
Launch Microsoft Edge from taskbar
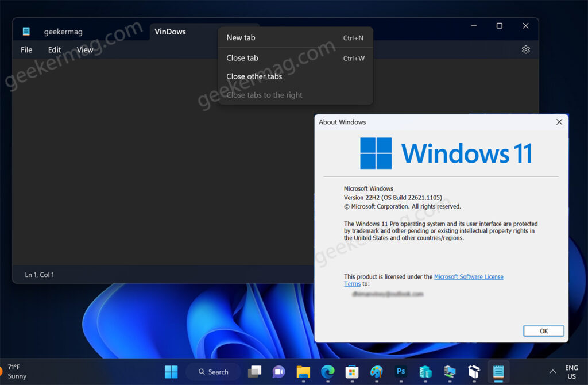(328, 371)
